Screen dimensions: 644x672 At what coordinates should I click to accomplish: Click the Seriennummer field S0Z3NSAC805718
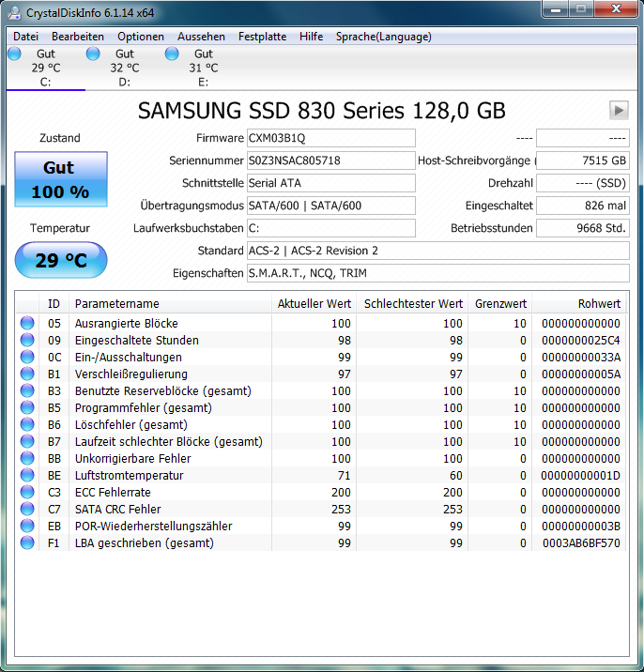(331, 160)
